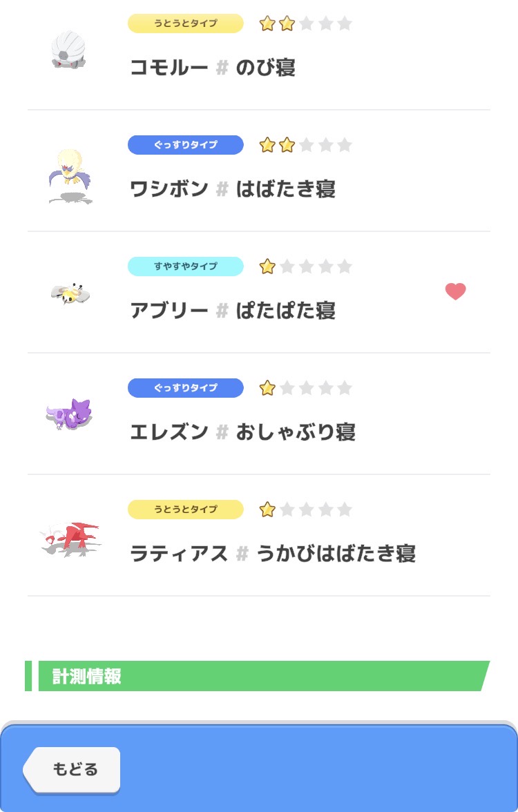This screenshot has height=812, width=518.
Task: Tap the ぐっすりタイプ badge on エレズン
Action: 185,388
